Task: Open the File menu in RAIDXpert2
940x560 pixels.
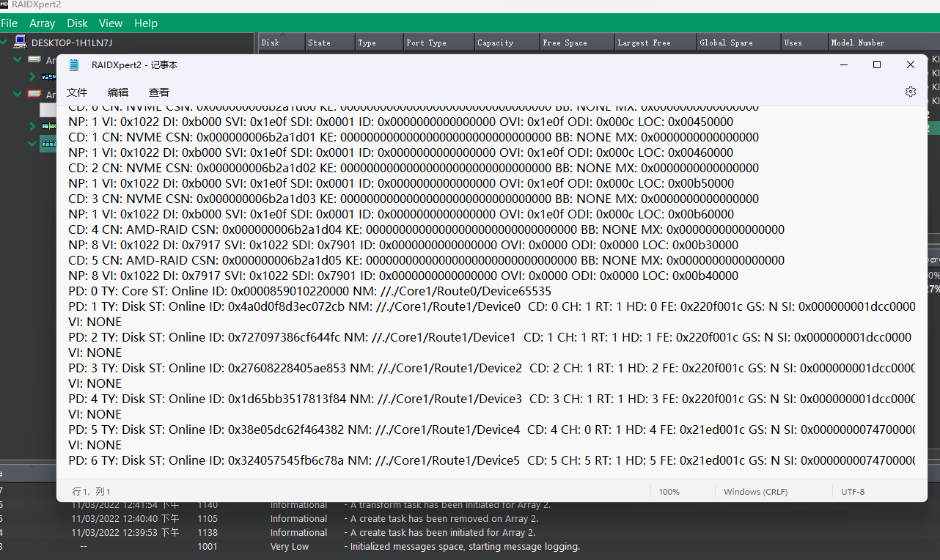Action: tap(9, 23)
